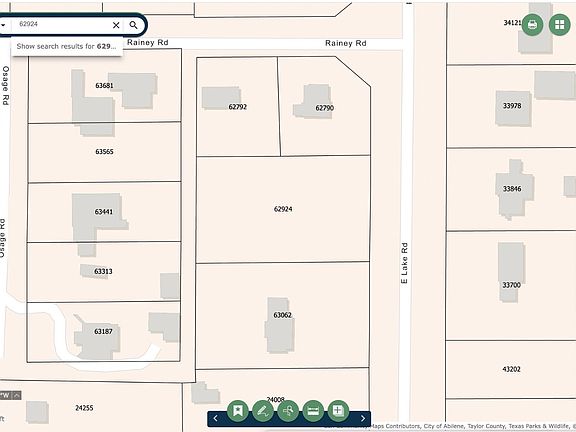Screen dimensions: 576x432
Task: Select parcel label 24255
Action: (84, 408)
